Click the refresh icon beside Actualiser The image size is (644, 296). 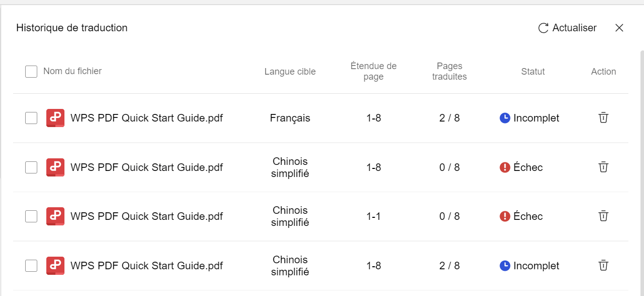coord(543,28)
